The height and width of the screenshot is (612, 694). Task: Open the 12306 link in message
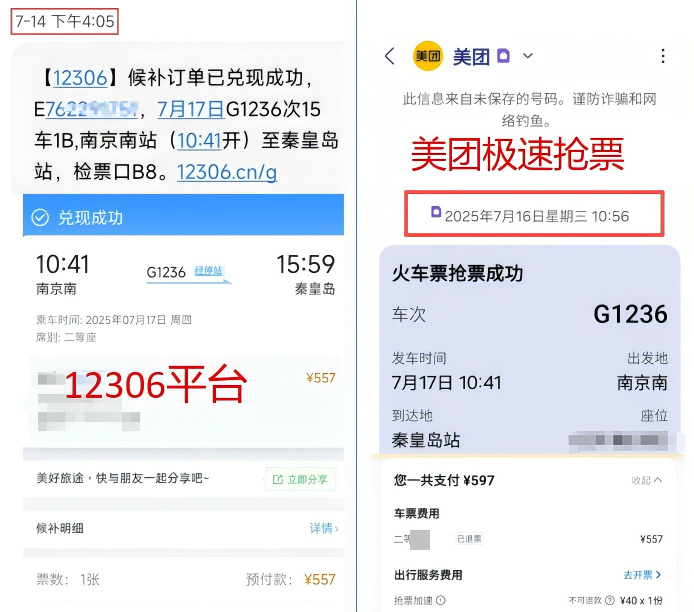tap(80, 78)
